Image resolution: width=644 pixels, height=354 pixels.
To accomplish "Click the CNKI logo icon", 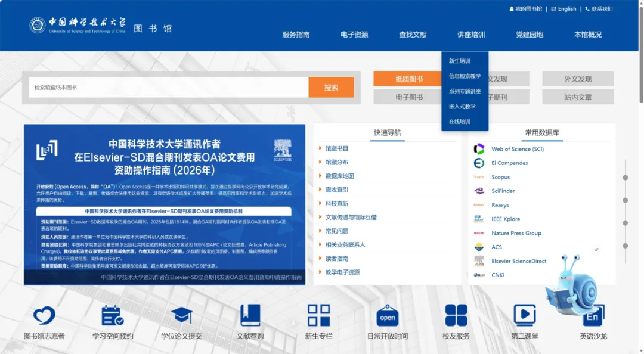I will [479, 275].
